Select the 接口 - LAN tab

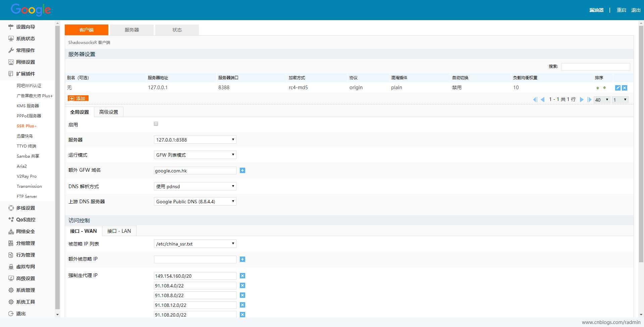[119, 231]
